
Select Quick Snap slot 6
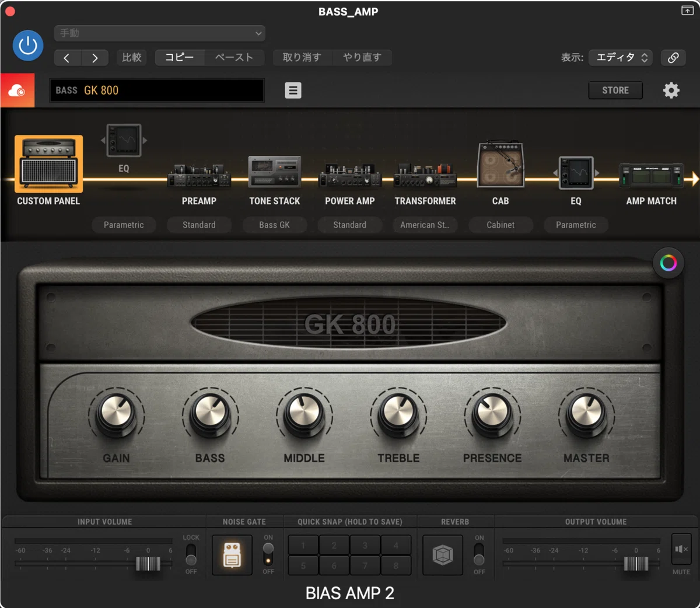[x=334, y=565]
